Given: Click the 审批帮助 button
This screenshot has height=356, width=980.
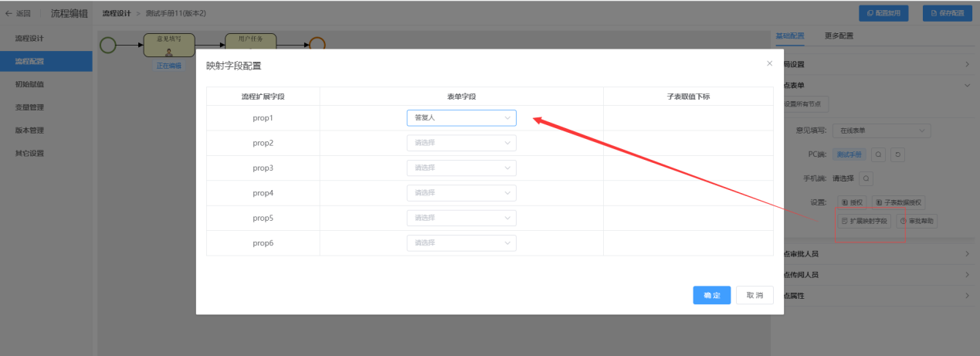Looking at the screenshot, I should pos(917,221).
